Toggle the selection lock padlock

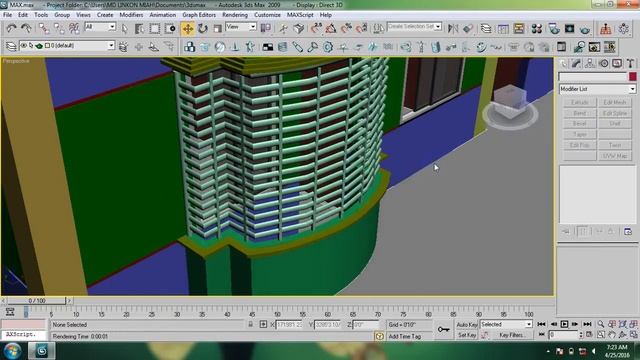point(251,324)
